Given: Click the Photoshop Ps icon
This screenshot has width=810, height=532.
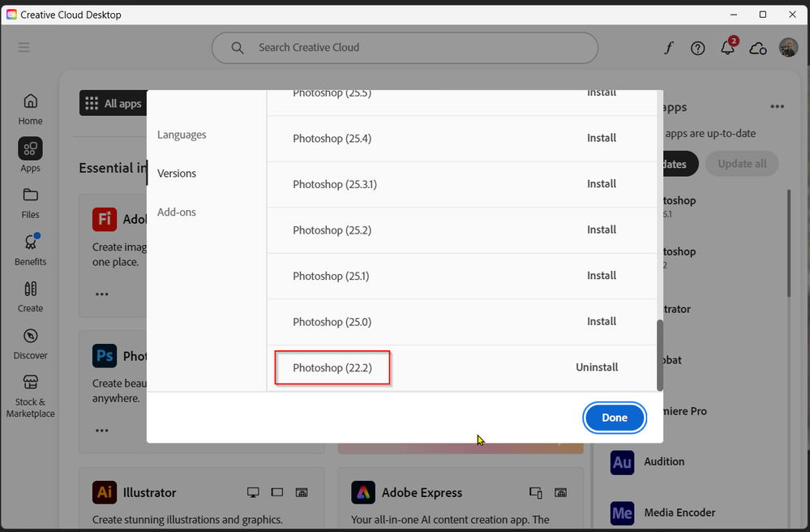Looking at the screenshot, I should [105, 356].
